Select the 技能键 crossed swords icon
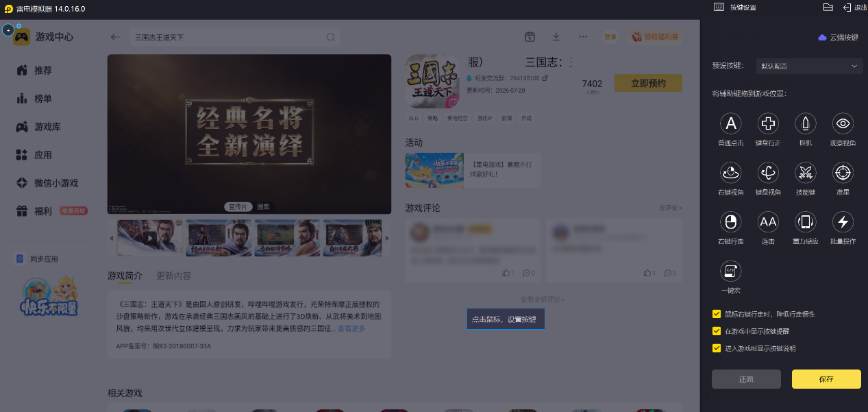Screen dimensions: 868x412 pyautogui.click(x=806, y=173)
